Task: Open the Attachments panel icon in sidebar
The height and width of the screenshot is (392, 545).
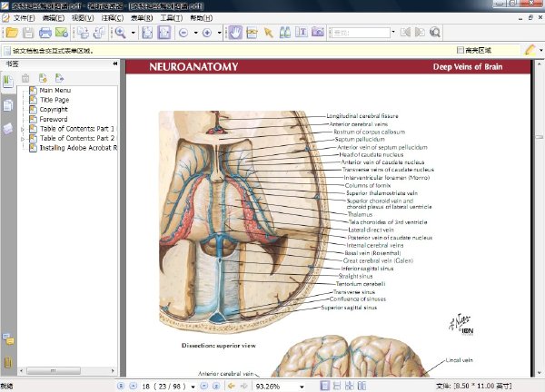Action: click(x=8, y=362)
